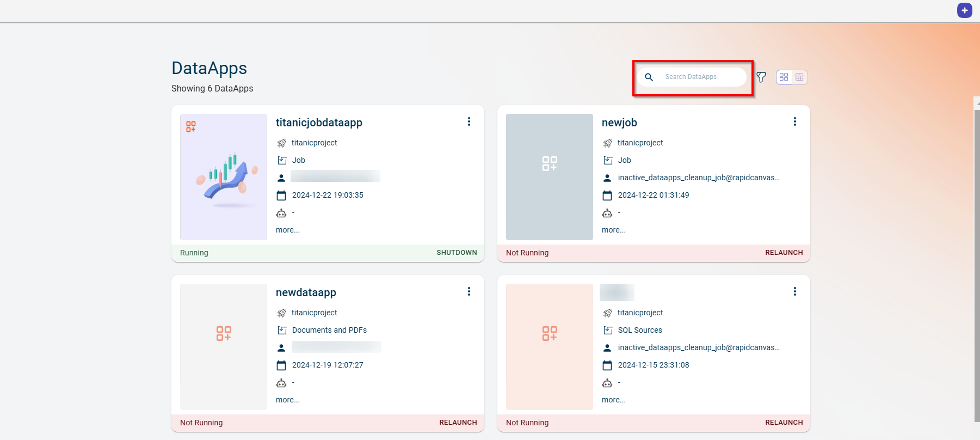
Task: Shut down the titanicjobdataapp
Action: click(x=456, y=253)
